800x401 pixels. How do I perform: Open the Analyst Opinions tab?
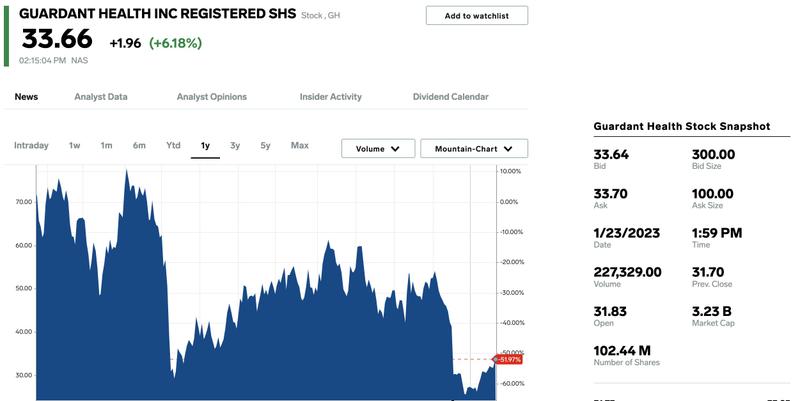[212, 96]
